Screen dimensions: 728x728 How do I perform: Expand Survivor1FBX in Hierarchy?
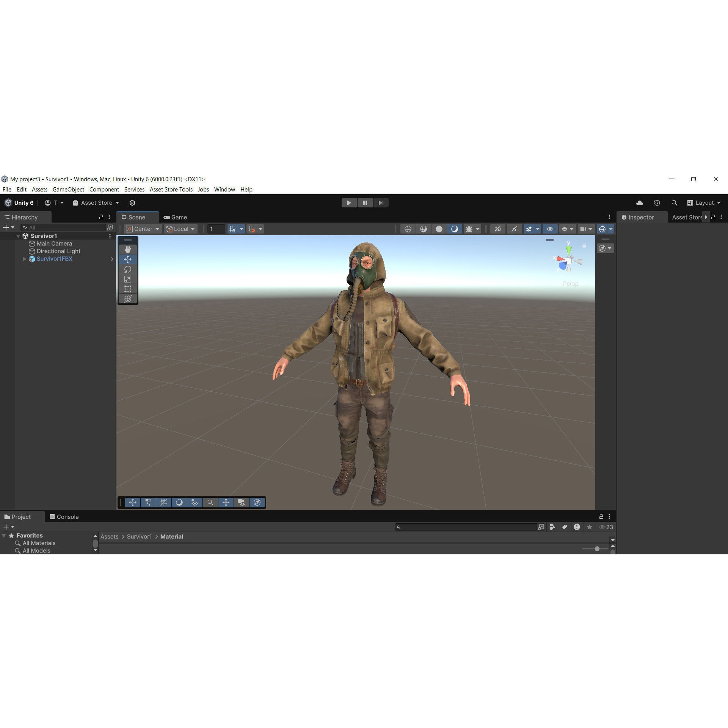tap(25, 259)
